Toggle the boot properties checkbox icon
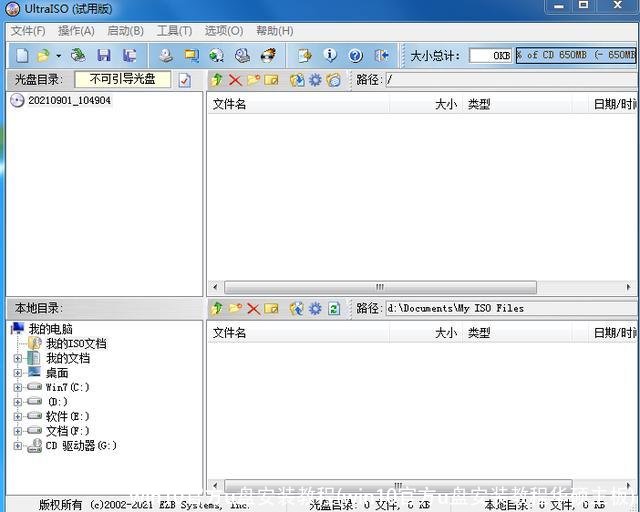Image resolution: width=640 pixels, height=512 pixels. 184,80
